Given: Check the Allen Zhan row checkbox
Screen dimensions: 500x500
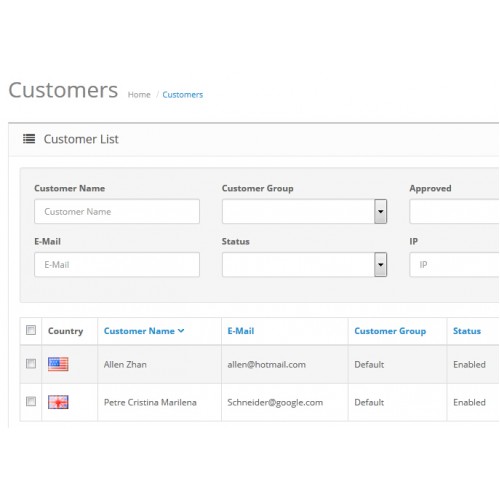Looking at the screenshot, I should [x=31, y=363].
